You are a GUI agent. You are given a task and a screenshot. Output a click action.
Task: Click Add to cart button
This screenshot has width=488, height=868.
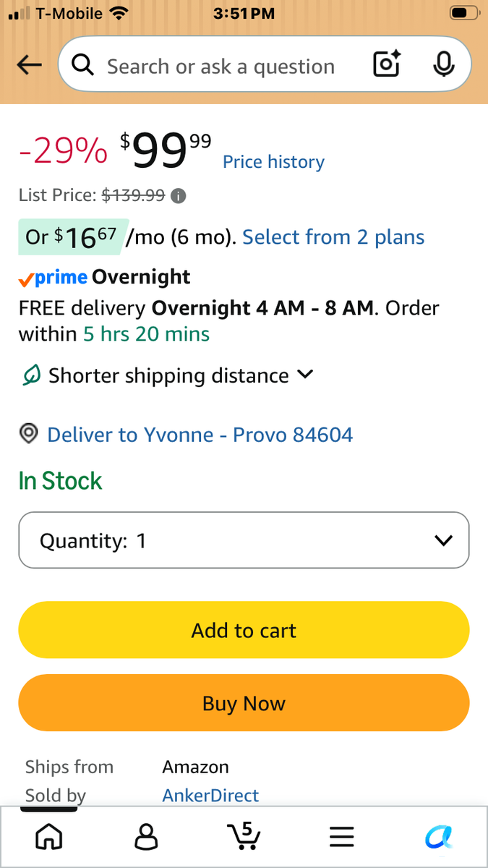point(244,630)
